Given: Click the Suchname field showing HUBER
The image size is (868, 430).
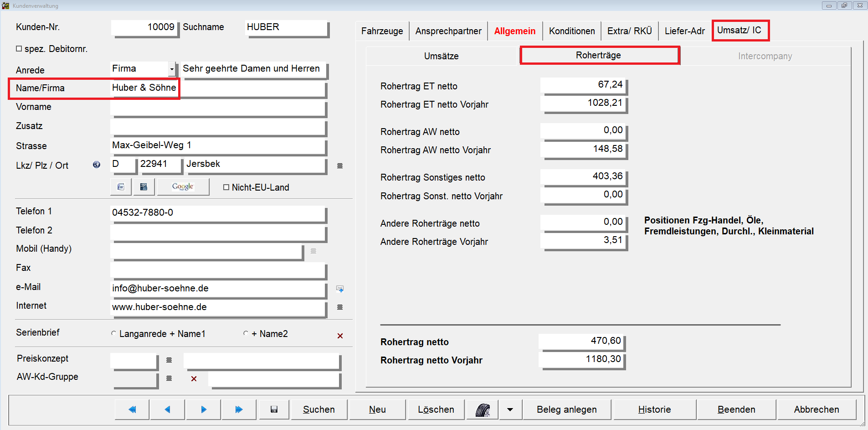Looking at the screenshot, I should click(287, 27).
